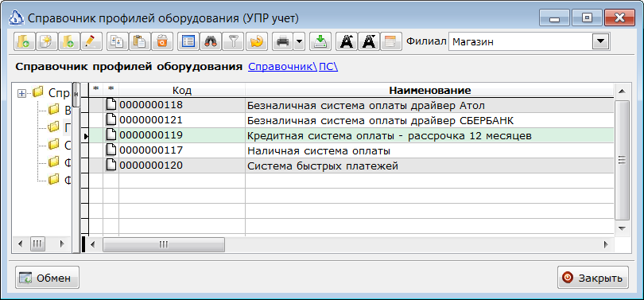
Task: Open the Филиал dropdown showing Магазин
Action: tap(600, 41)
